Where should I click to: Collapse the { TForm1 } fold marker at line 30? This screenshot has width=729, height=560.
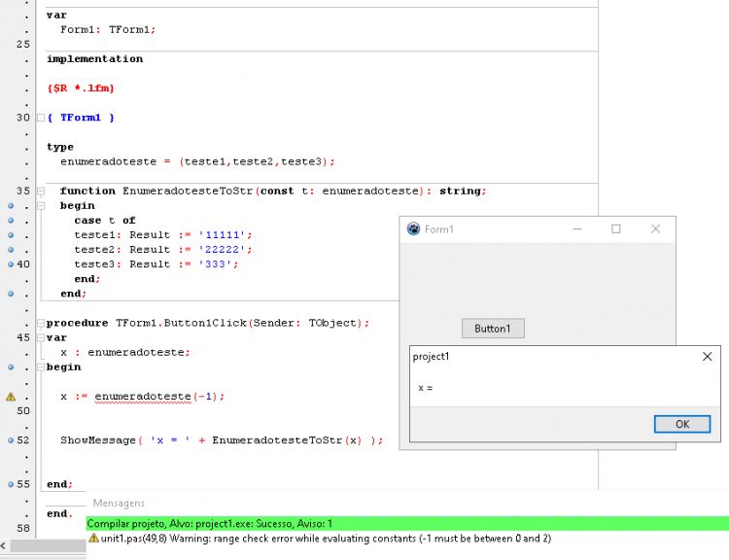pyautogui.click(x=41, y=118)
